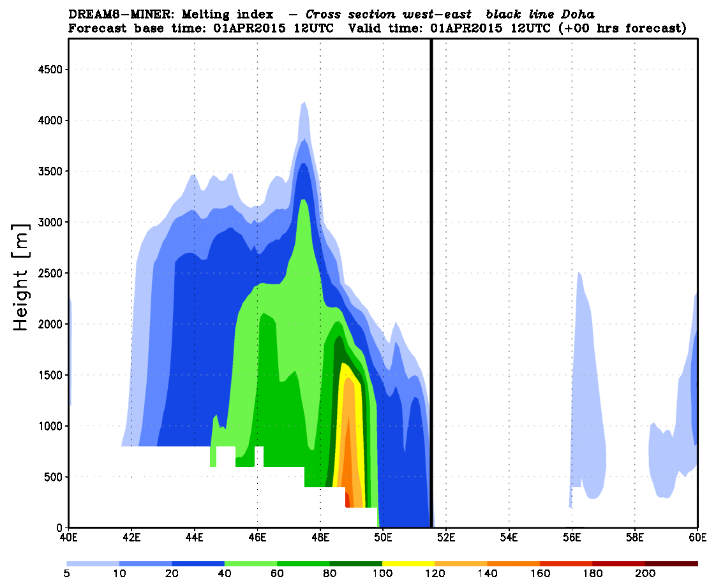Click the legend value 5 label
This screenshot has height=588, width=716.
(67, 573)
